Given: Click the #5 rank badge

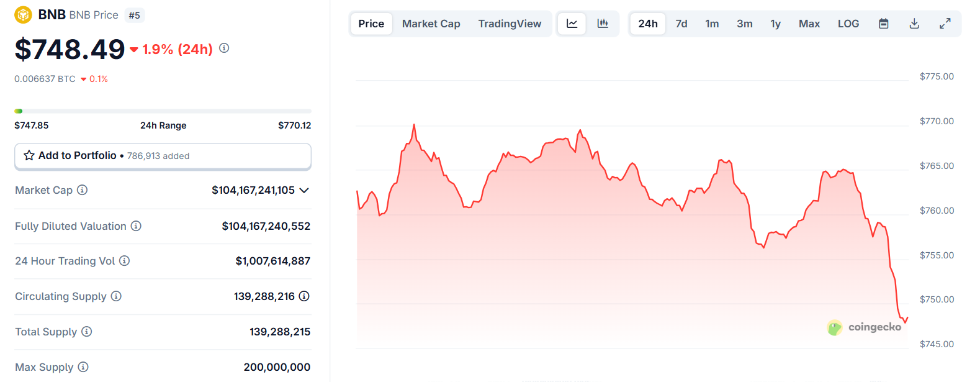Looking at the screenshot, I should 135,15.
